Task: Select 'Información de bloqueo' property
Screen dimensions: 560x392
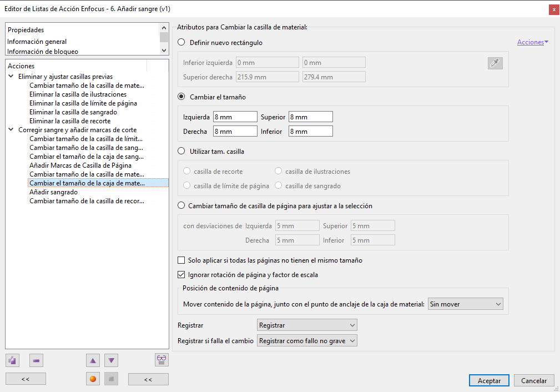Action: [x=43, y=52]
